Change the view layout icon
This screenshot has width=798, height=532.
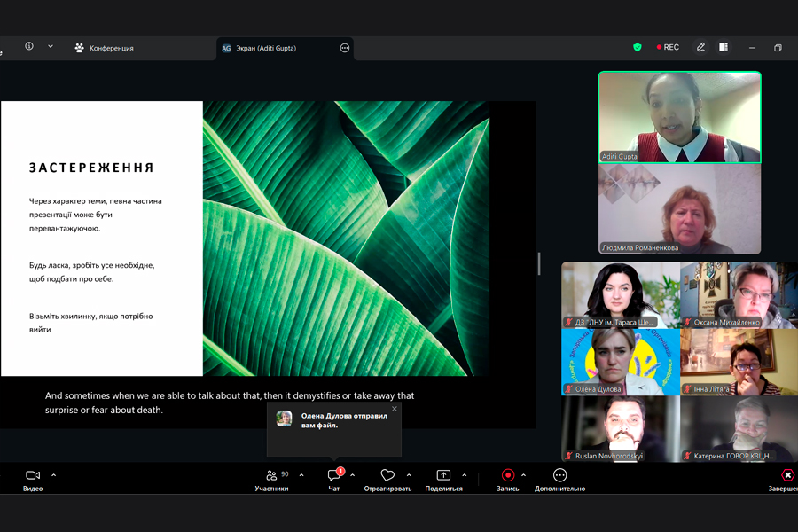724,47
